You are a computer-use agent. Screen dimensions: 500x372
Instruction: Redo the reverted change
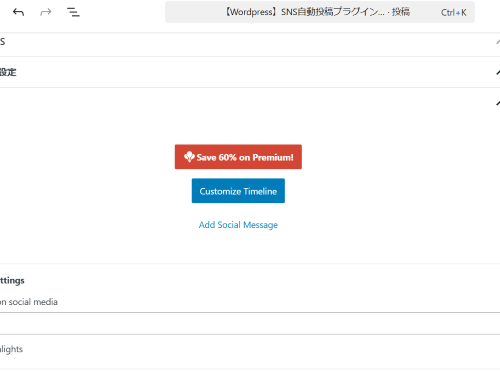click(x=46, y=12)
